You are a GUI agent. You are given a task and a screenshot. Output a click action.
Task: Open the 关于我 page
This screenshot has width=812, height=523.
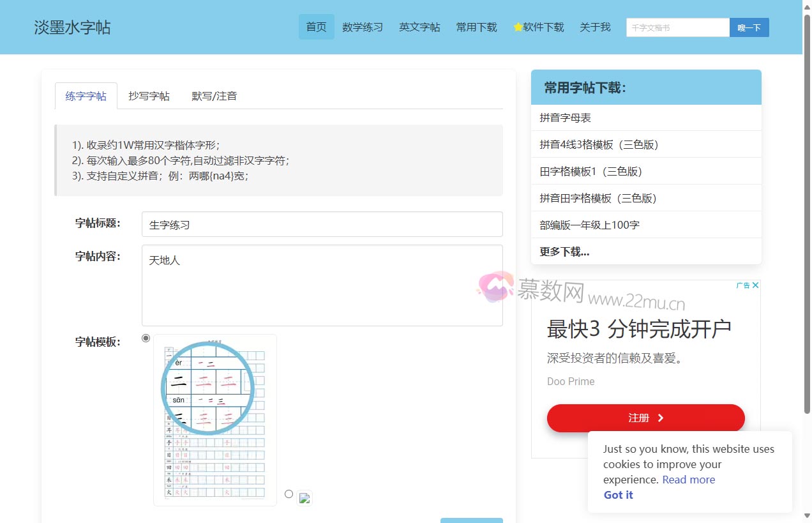(x=594, y=27)
